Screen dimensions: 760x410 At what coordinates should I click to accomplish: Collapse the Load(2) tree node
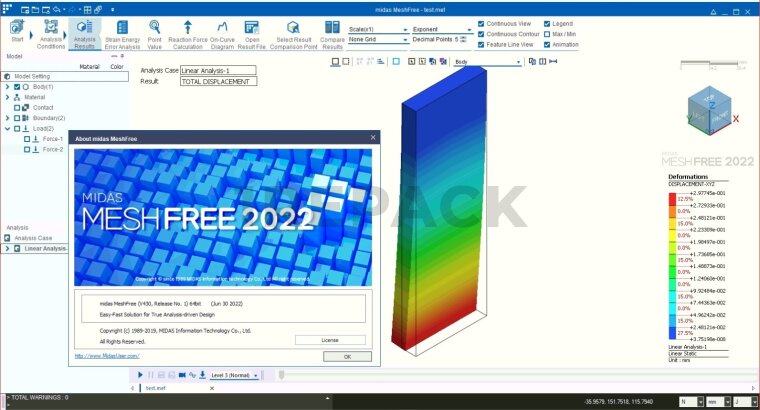[x=8, y=128]
